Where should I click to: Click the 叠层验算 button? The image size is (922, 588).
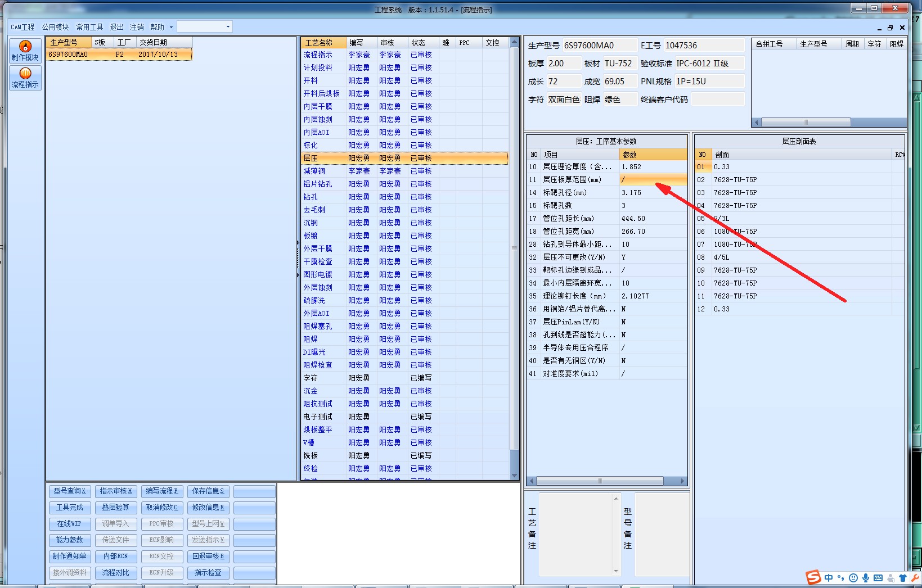116,508
